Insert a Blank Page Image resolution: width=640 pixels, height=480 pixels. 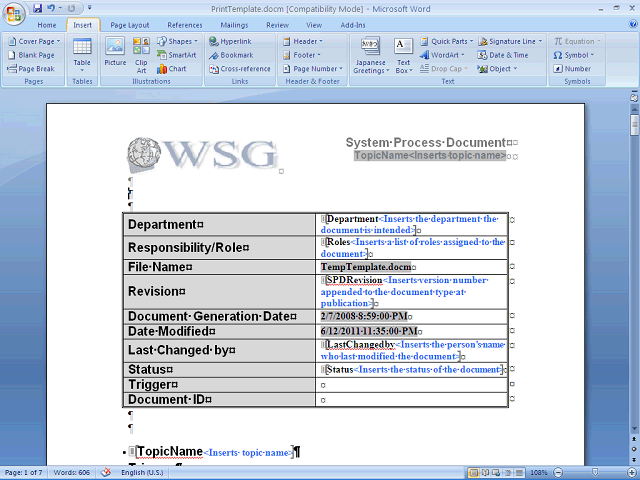coord(32,55)
